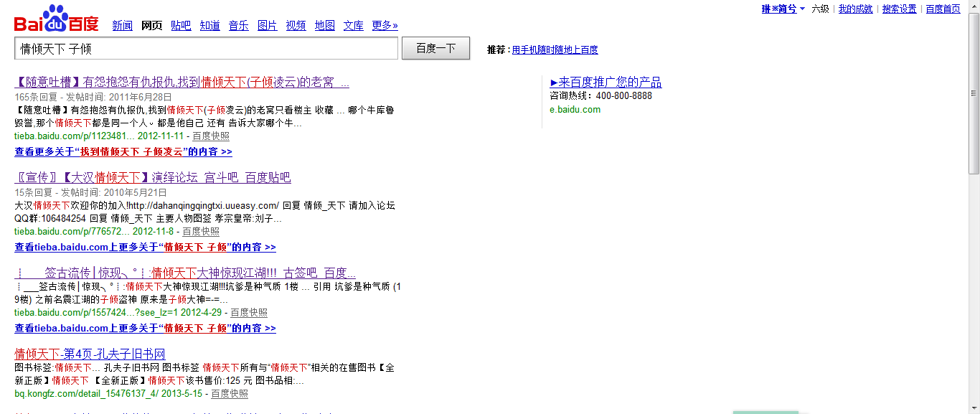Open result 【随意吐槽】有怨抱怨有仇报仇
The width and height of the screenshot is (980, 414).
182,83
